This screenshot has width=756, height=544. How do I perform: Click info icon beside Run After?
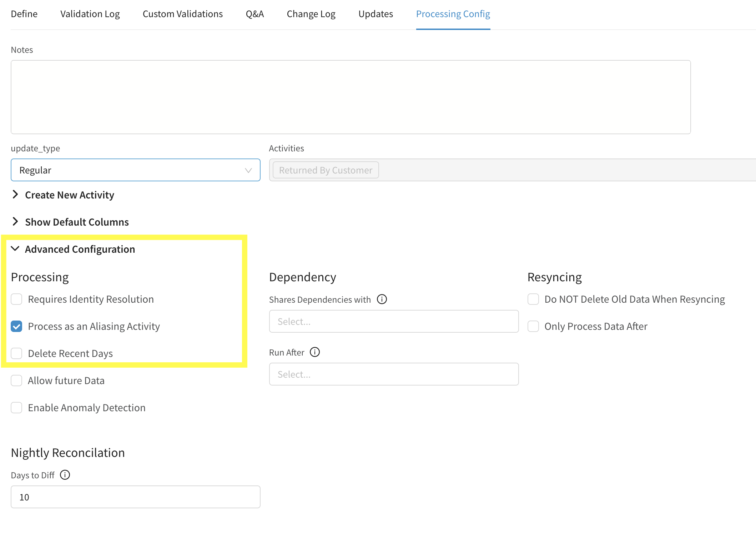point(314,352)
